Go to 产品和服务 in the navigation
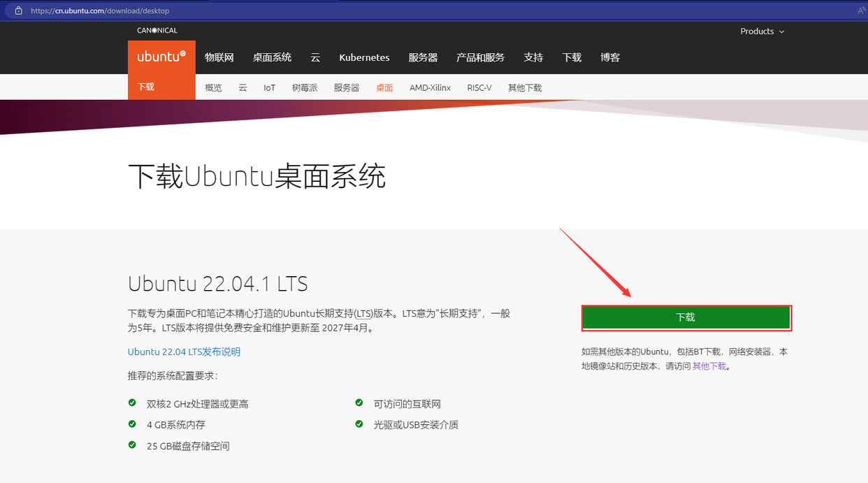 [x=480, y=57]
